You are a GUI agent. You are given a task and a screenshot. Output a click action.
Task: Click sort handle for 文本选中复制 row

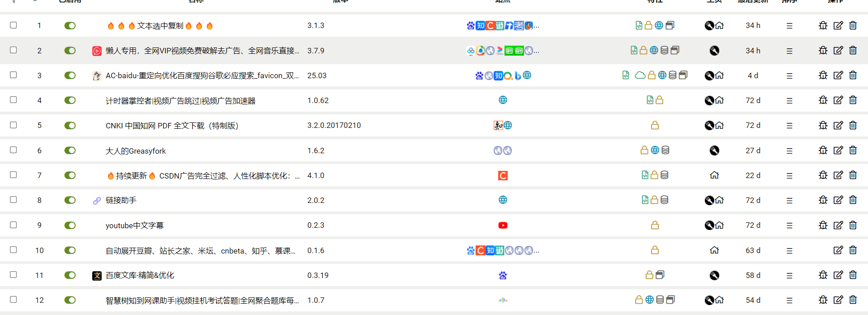[x=789, y=26]
